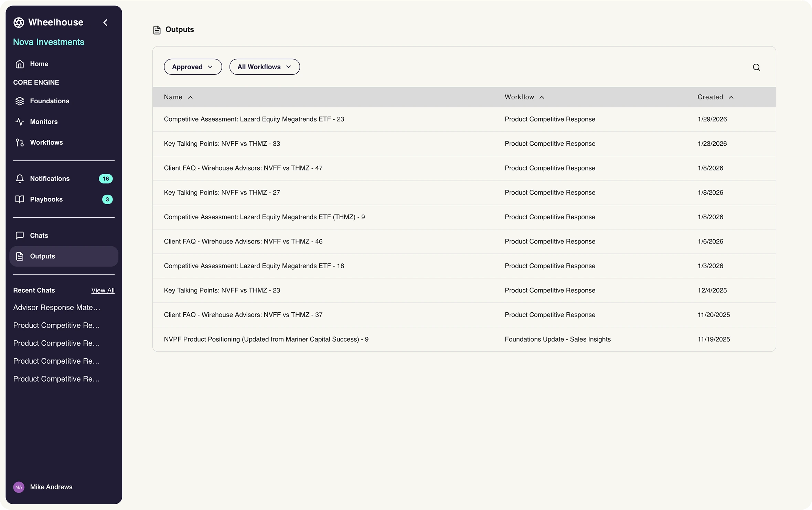This screenshot has width=812, height=510.
Task: Sort table by Name column arrow
Action: tap(190, 97)
